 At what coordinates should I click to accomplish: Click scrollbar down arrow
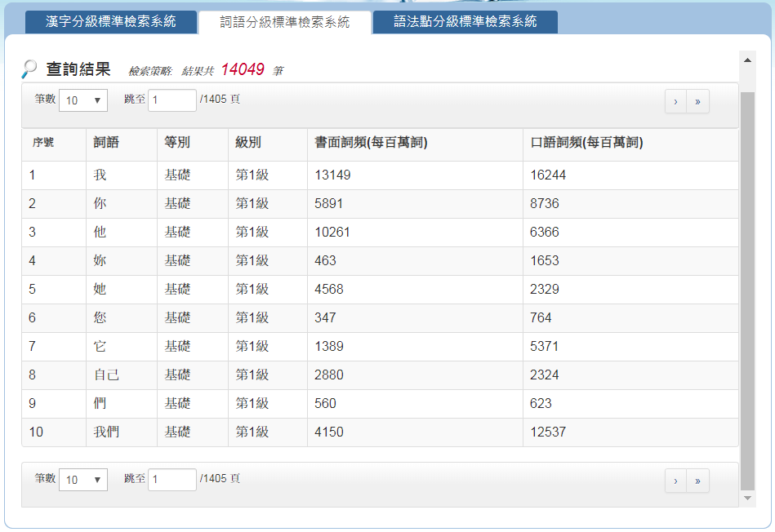coord(746,498)
